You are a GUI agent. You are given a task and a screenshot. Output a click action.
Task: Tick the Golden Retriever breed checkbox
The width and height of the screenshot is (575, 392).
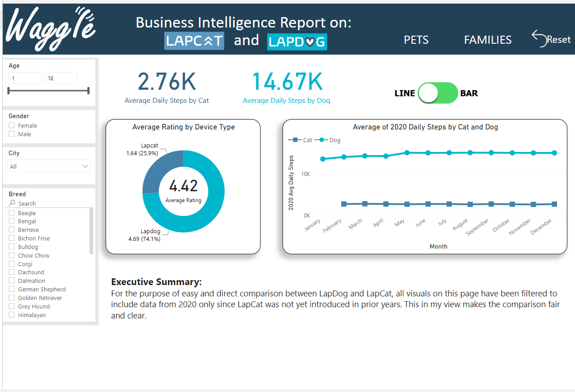point(12,298)
